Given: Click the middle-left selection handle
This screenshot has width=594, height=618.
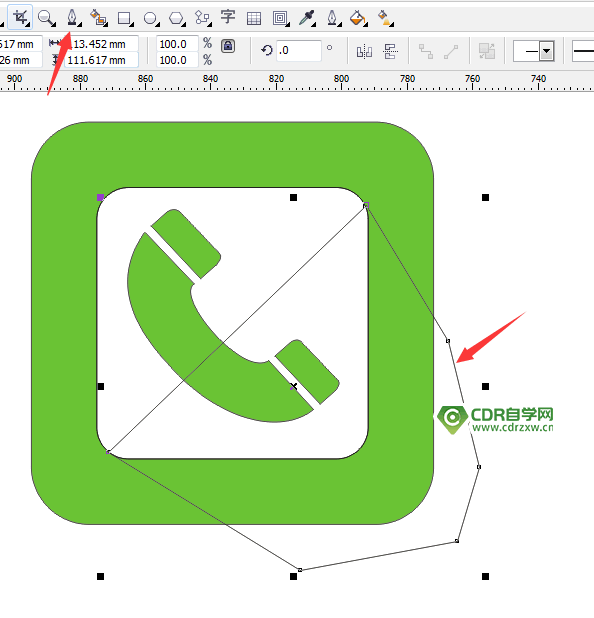Looking at the screenshot, I should (x=101, y=387).
